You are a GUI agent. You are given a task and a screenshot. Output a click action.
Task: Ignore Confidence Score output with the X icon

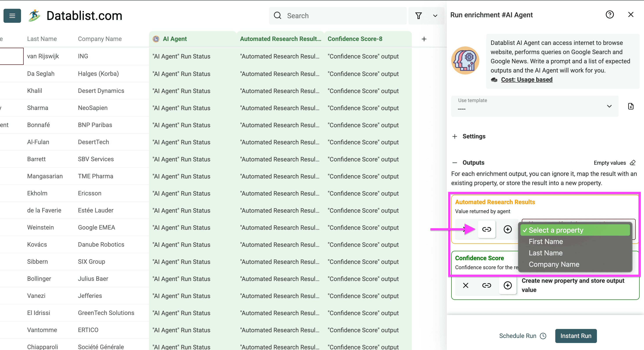pyautogui.click(x=465, y=285)
